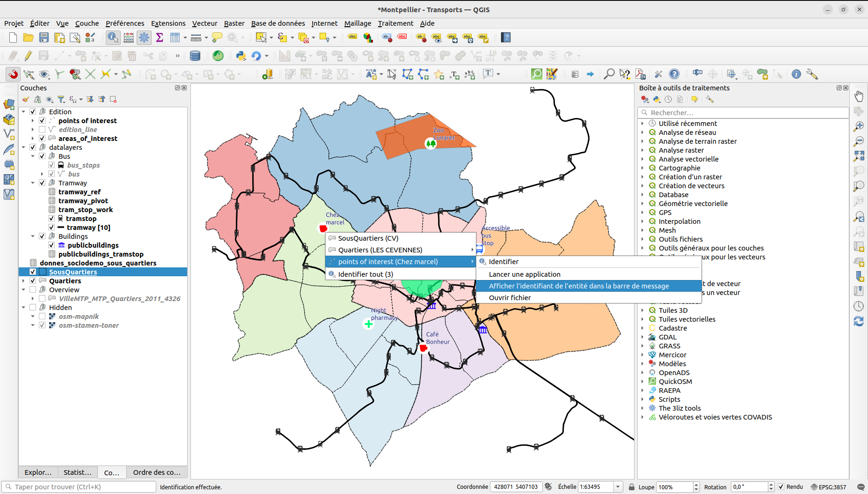Image resolution: width=868 pixels, height=494 pixels.
Task: Collapse the datalayers group
Action: [23, 147]
